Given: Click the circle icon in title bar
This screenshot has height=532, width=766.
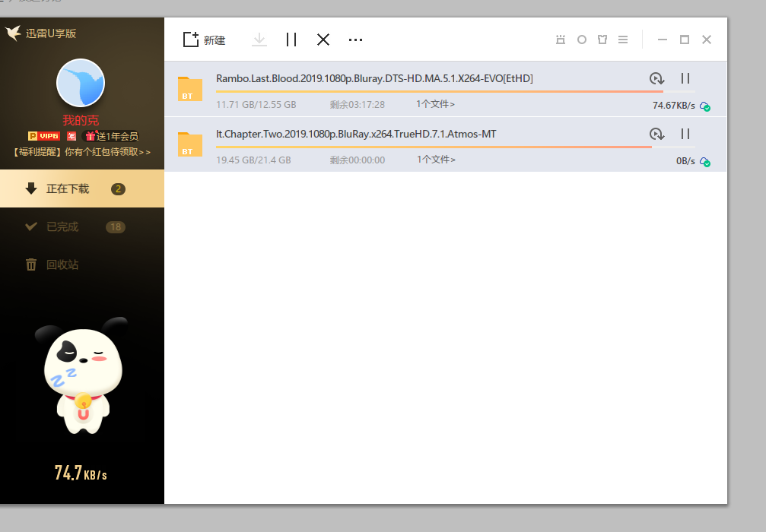Looking at the screenshot, I should 582,40.
